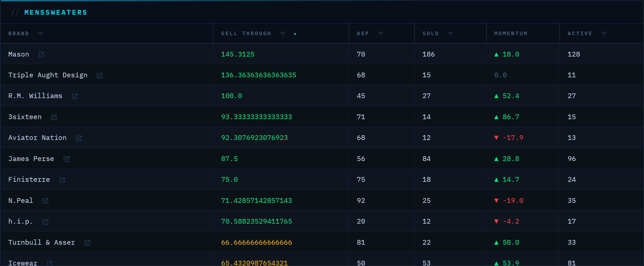644x266 pixels.
Task: Toggle Sell Through descending sort arrow
Action: point(295,34)
